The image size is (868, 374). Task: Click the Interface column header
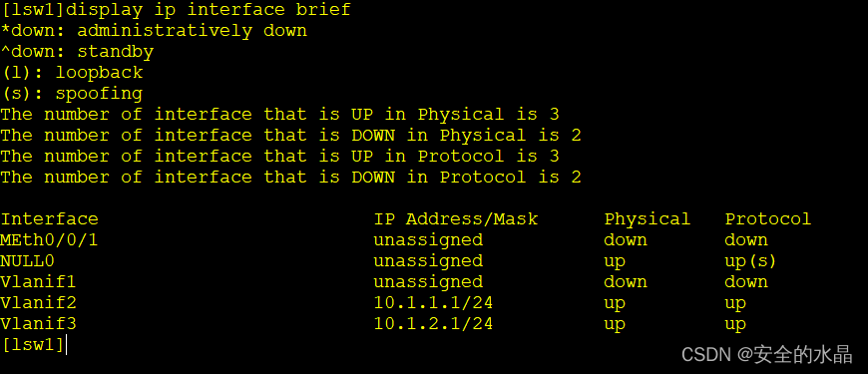pos(49,219)
